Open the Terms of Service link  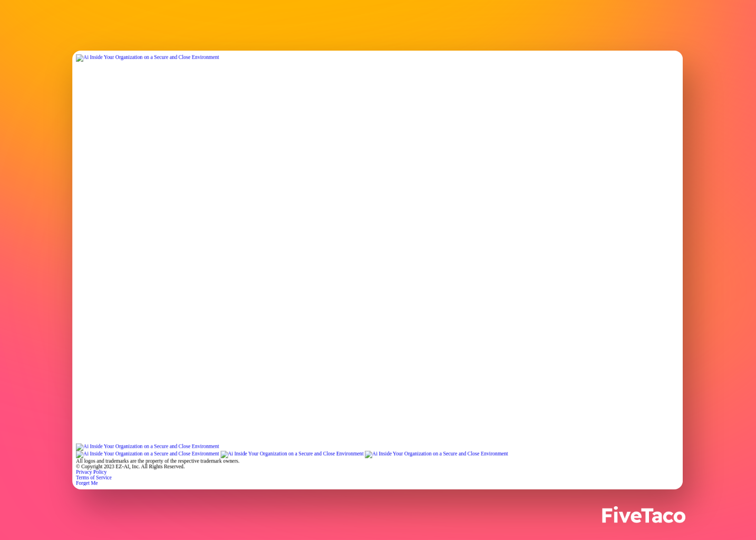(x=94, y=478)
